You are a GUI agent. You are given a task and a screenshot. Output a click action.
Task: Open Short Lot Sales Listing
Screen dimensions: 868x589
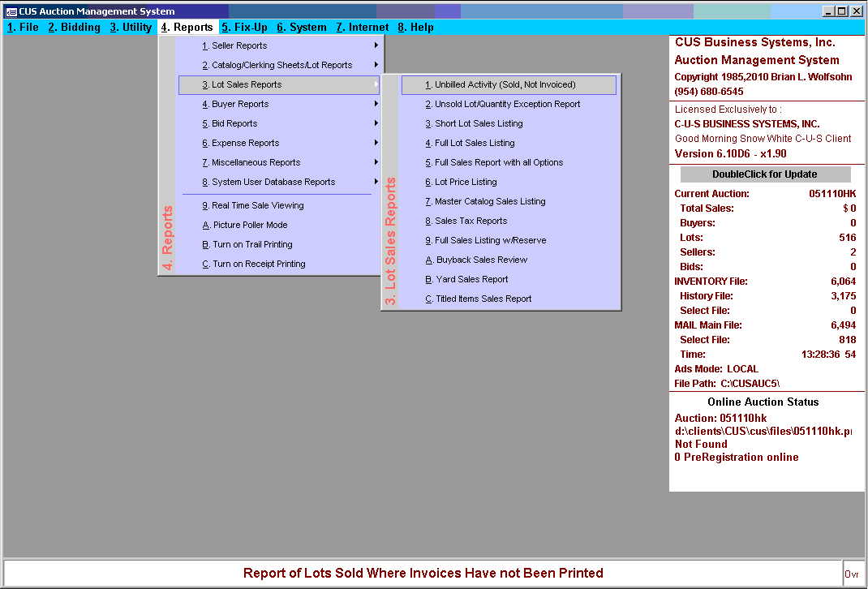509,123
